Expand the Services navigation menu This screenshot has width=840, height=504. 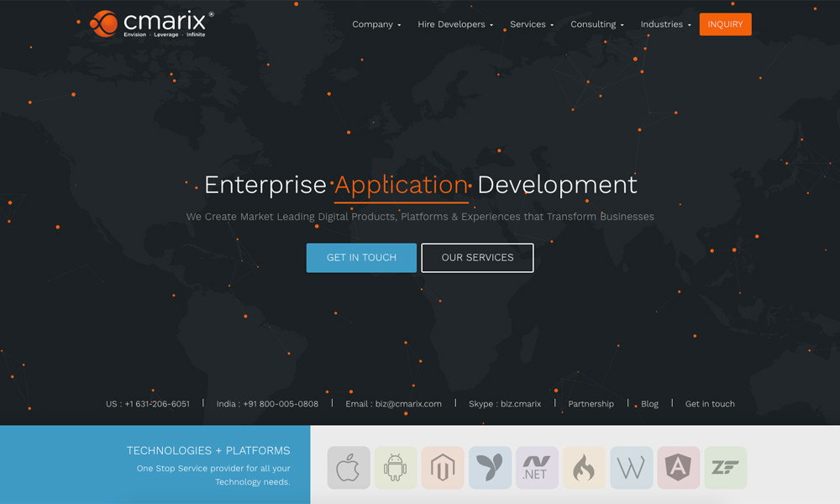click(532, 24)
